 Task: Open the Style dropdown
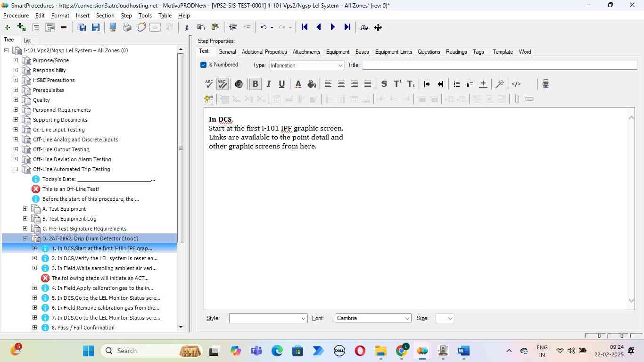(268, 319)
